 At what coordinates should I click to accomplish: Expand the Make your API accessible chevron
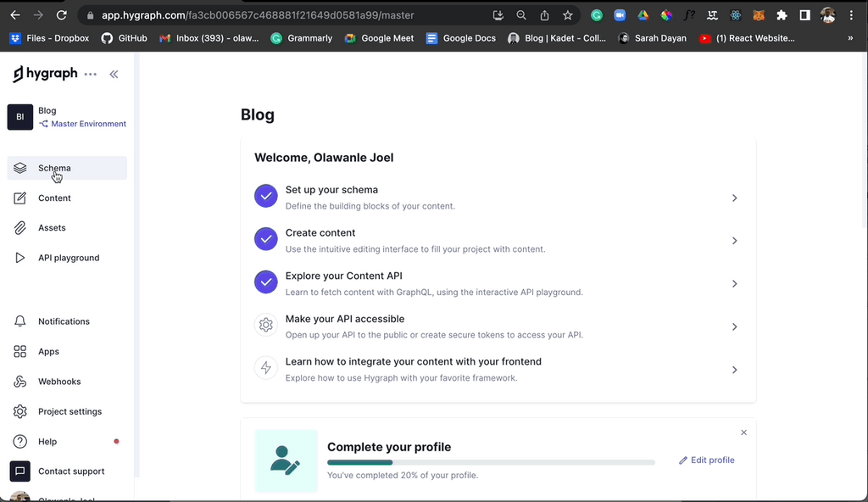pyautogui.click(x=735, y=327)
